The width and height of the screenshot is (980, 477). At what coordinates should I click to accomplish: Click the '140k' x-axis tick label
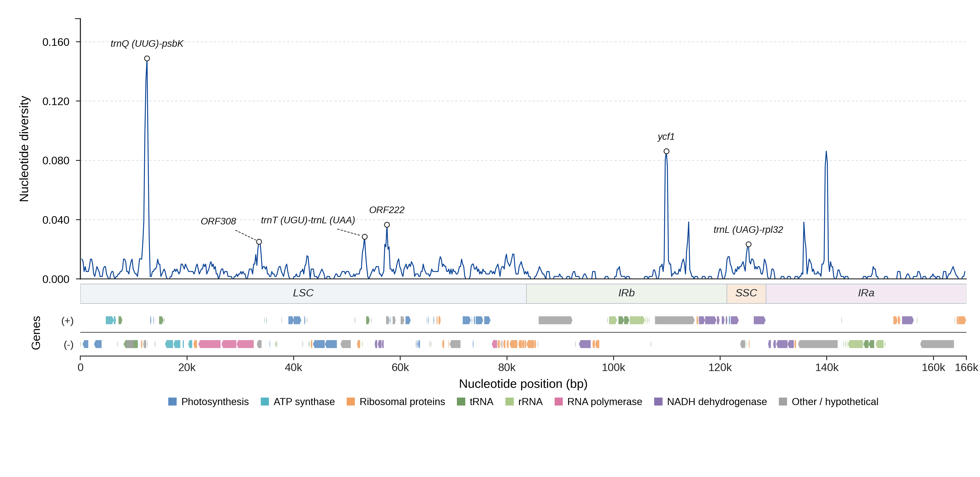pyautogui.click(x=827, y=368)
